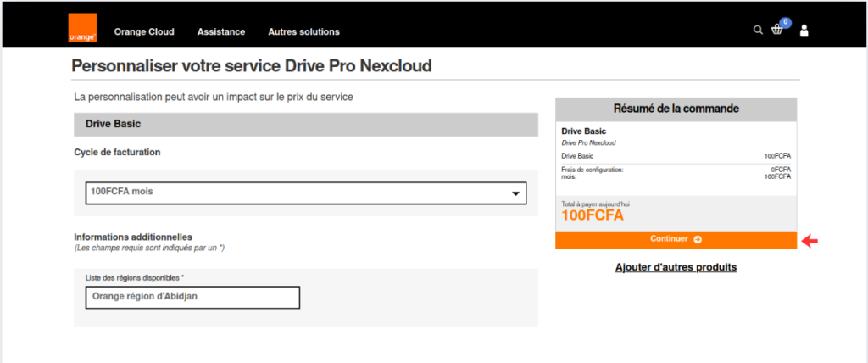Click the large orange 100FCFA total amount

[x=593, y=215]
